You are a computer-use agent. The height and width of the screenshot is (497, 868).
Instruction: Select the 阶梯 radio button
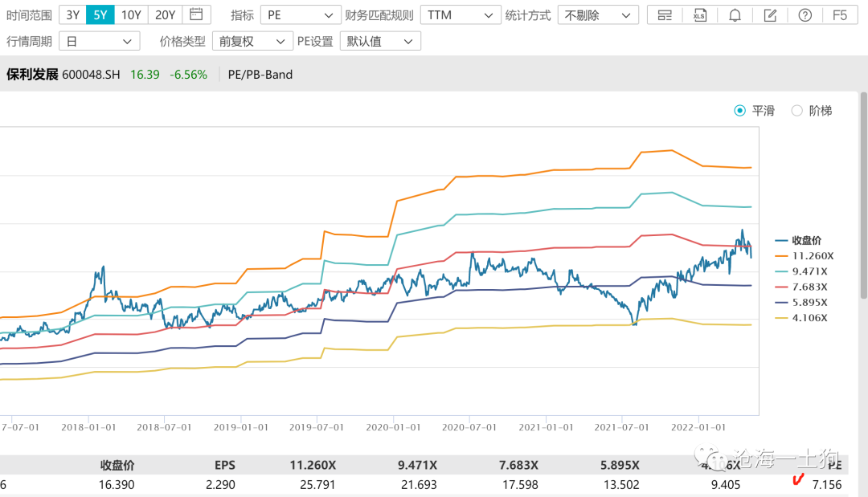tap(796, 111)
